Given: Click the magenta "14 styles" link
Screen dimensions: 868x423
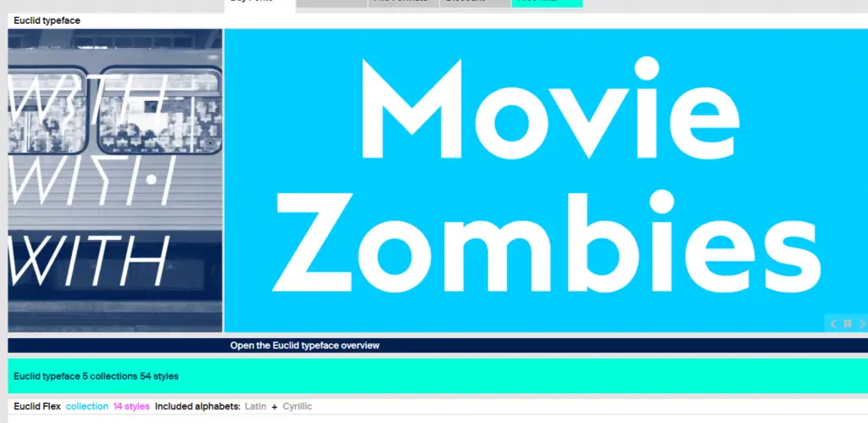Looking at the screenshot, I should [x=131, y=406].
